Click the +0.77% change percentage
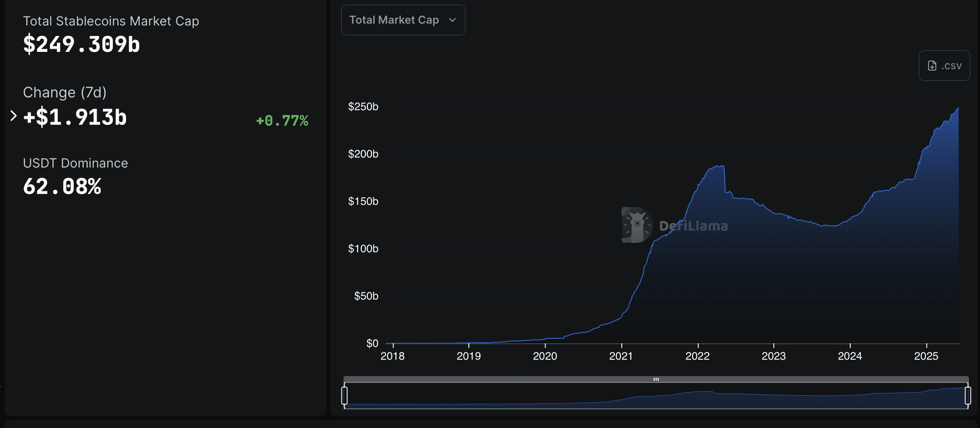The height and width of the screenshot is (428, 980). 282,120
